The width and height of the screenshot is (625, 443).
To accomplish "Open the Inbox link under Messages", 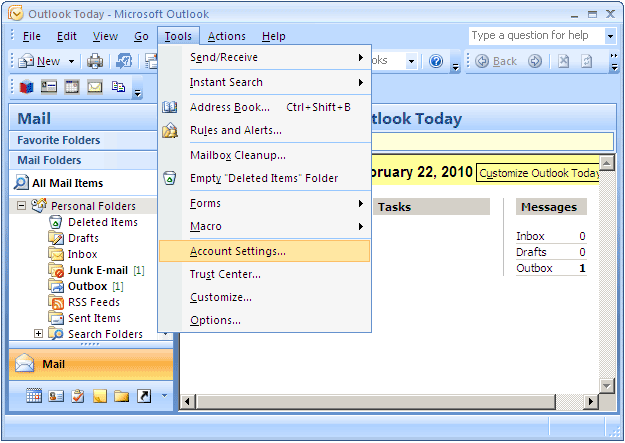I will click(x=530, y=236).
